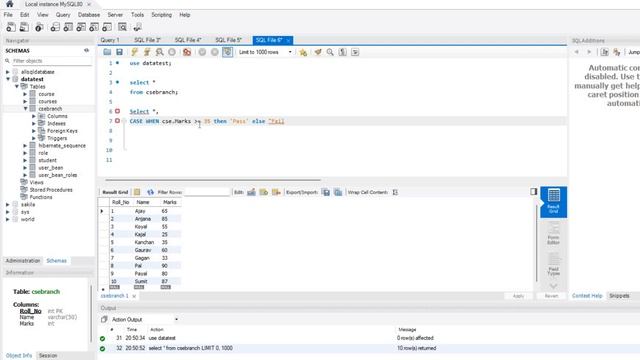Save the script to file
The image size is (640, 360).
click(119, 52)
